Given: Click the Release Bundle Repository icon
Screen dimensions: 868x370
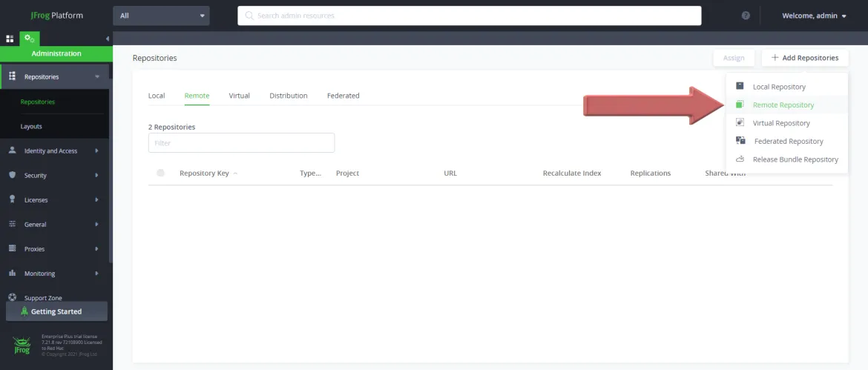Looking at the screenshot, I should 740,159.
